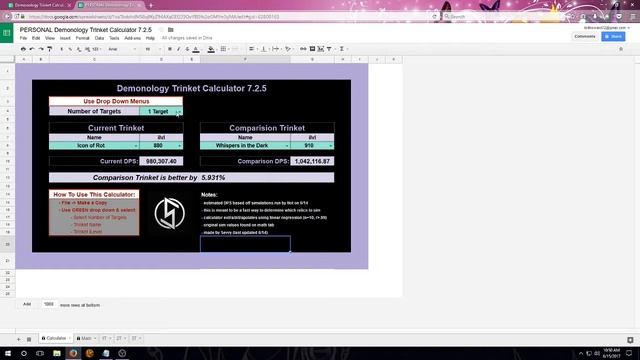Open the Help menu
The height and width of the screenshot is (360, 640).
(x=150, y=38)
